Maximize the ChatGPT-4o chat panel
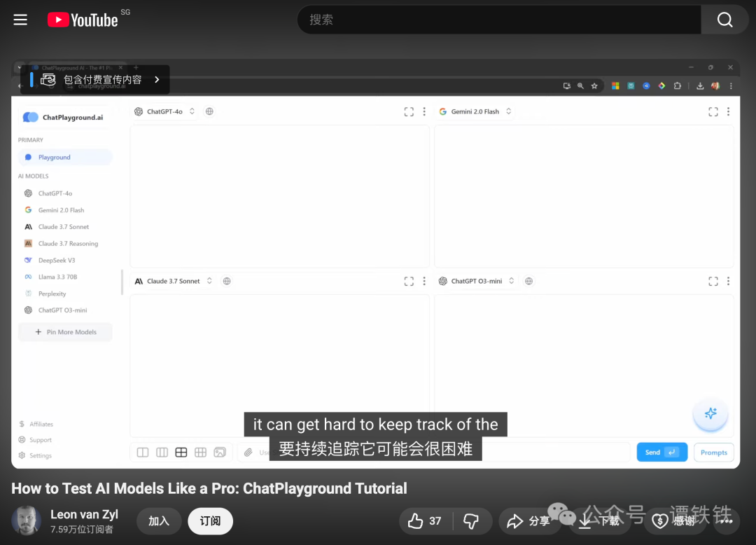 pos(409,111)
